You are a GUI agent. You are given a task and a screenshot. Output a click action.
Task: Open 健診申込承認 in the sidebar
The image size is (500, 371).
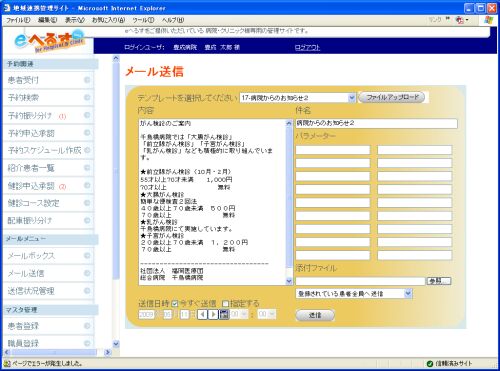[48, 186]
